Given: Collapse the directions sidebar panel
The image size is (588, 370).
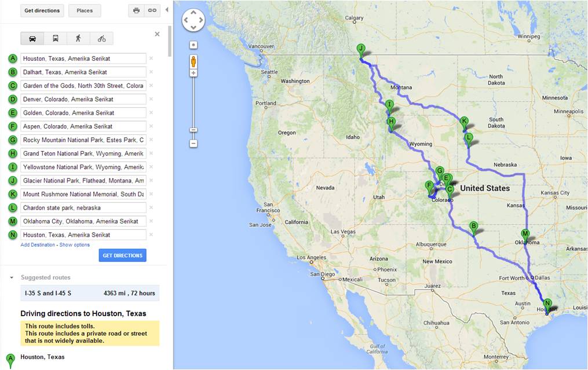Looking at the screenshot, I should click(x=166, y=9).
